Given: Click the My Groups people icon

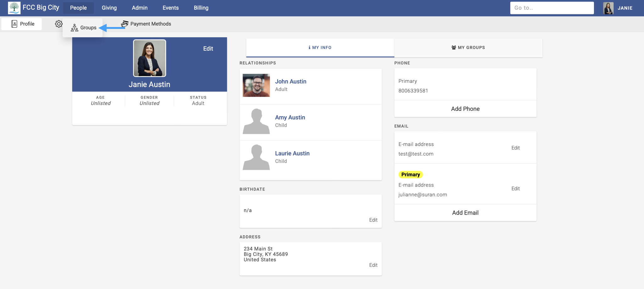Looking at the screenshot, I should (x=453, y=47).
